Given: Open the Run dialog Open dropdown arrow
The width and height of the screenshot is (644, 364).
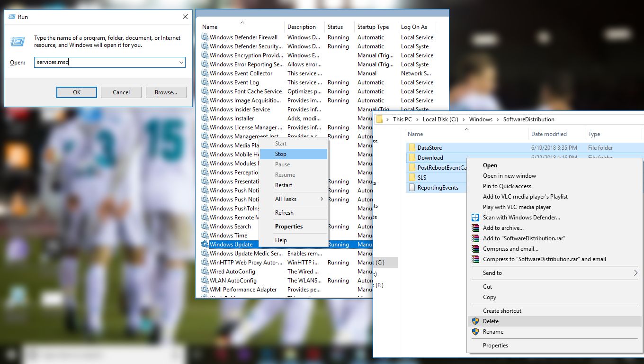Looking at the screenshot, I should [x=181, y=62].
